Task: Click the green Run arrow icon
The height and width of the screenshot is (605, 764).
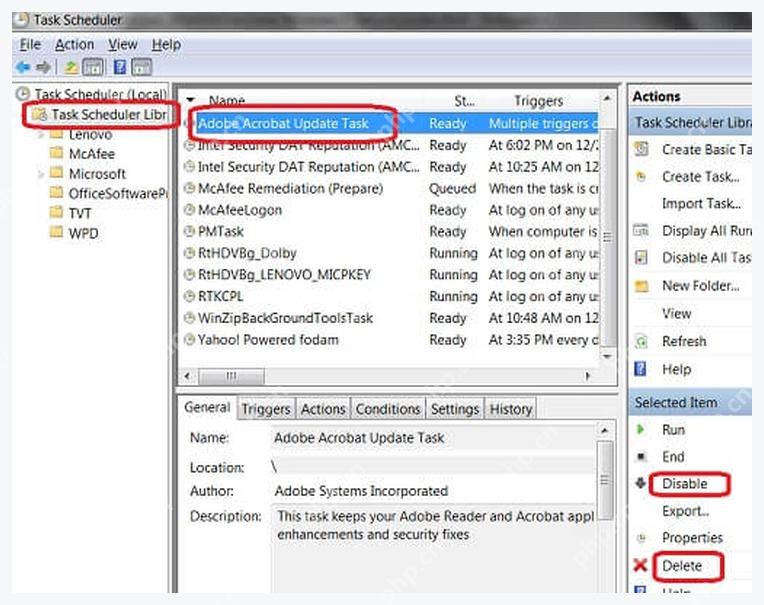Action: coord(640,429)
